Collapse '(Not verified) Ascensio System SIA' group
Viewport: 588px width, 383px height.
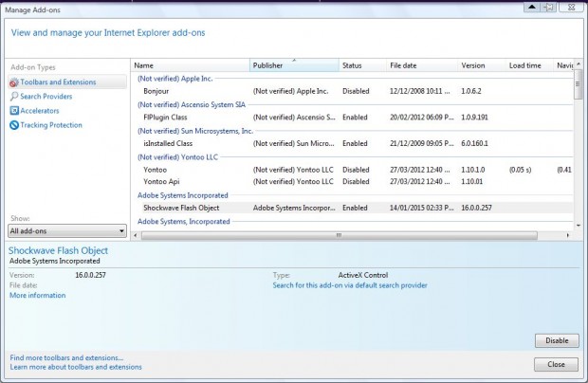pos(192,105)
